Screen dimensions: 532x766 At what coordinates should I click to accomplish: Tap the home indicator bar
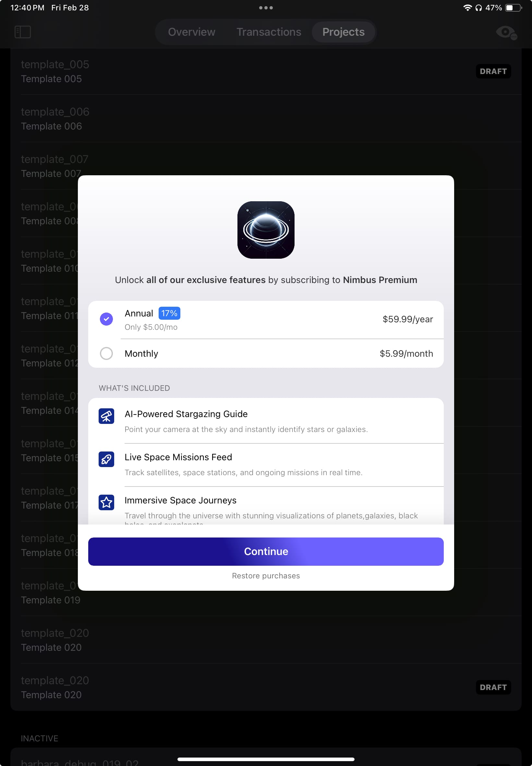(266, 759)
